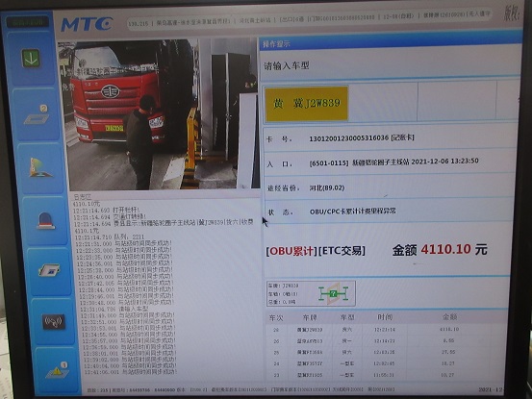Click the lane camera image of the red truck
Image resolution: width=532 pixels, height=399 pixels.
[x=159, y=115]
